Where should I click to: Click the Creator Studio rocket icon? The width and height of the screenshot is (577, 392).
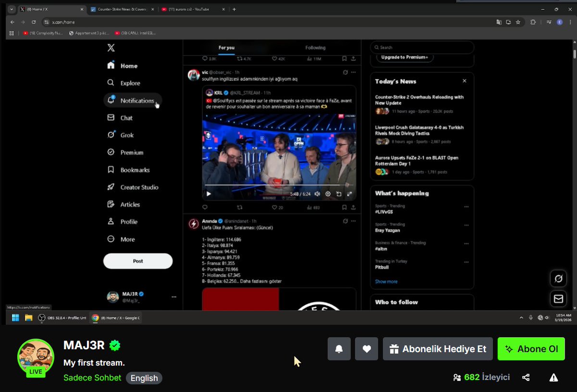click(111, 187)
